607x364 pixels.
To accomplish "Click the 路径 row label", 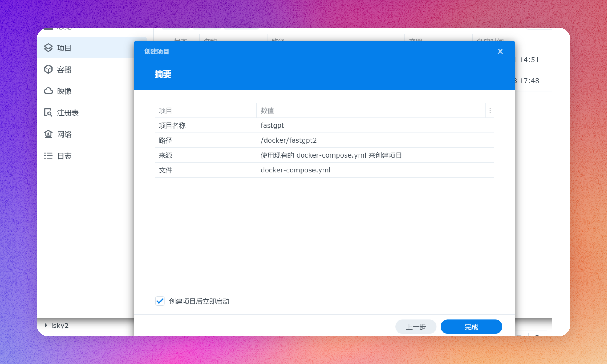I will 166,140.
